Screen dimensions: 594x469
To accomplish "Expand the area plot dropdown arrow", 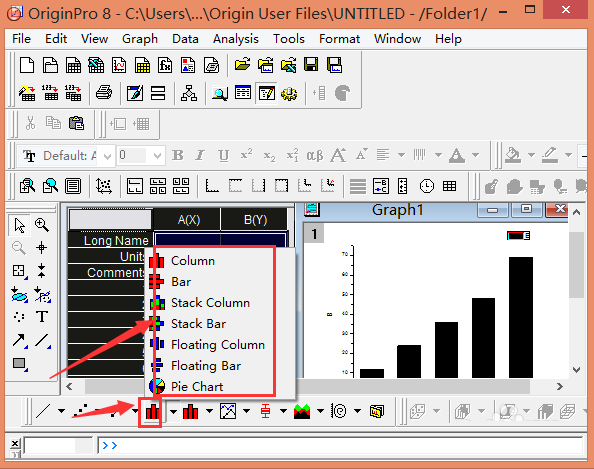I will click(x=320, y=411).
